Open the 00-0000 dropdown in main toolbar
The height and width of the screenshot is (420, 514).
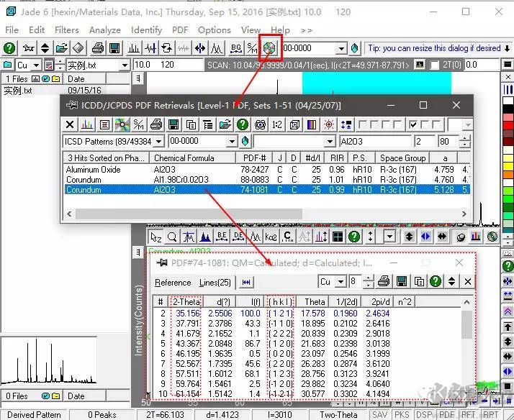pyautogui.click(x=341, y=48)
